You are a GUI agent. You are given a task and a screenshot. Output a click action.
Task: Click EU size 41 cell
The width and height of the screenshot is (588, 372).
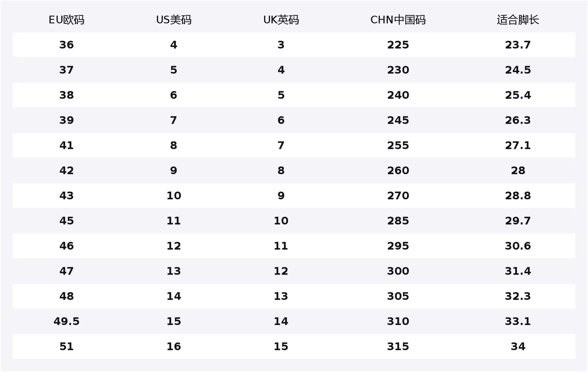[66, 146]
